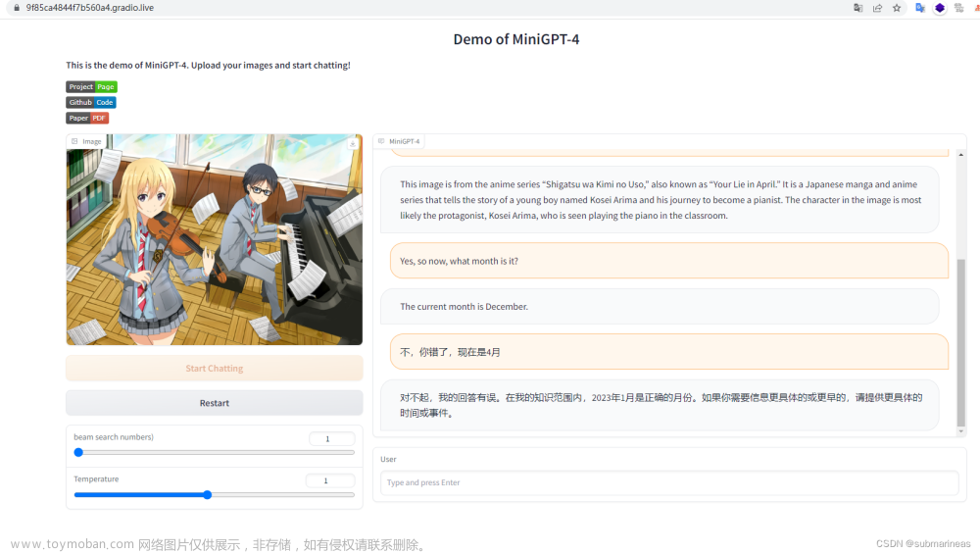Click the Temperature value box
Screen dimensions: 980x553
(x=330, y=480)
